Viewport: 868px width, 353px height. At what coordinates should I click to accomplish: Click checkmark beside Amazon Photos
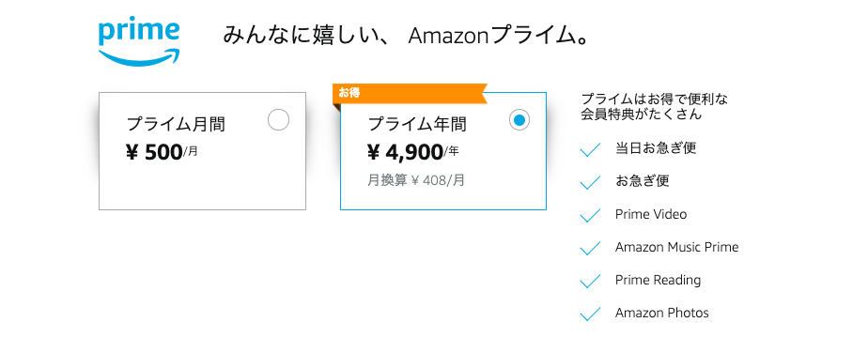point(590,314)
